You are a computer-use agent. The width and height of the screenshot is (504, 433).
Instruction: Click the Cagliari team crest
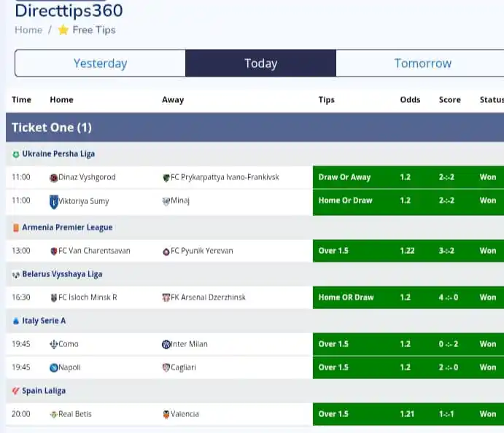[166, 367]
